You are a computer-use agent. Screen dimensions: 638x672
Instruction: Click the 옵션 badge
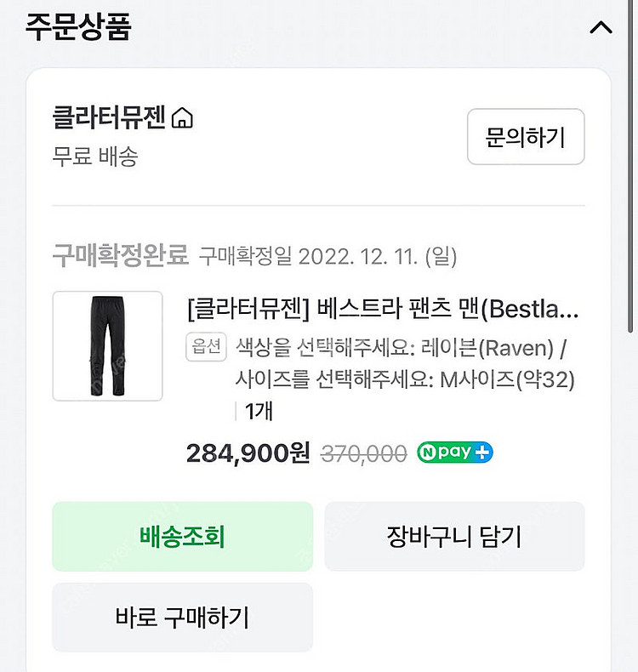click(204, 346)
